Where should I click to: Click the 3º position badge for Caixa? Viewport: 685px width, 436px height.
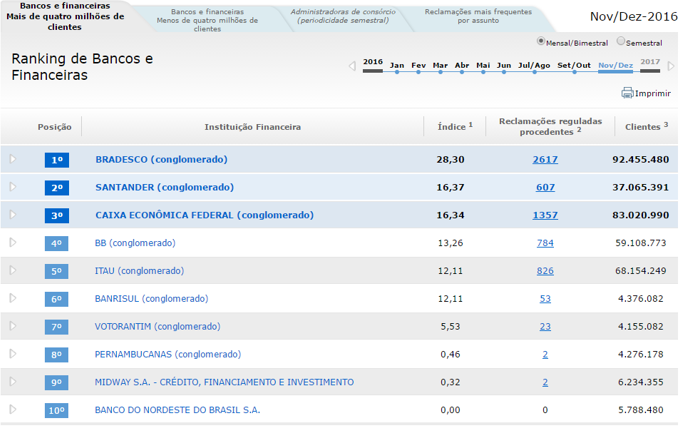[57, 215]
